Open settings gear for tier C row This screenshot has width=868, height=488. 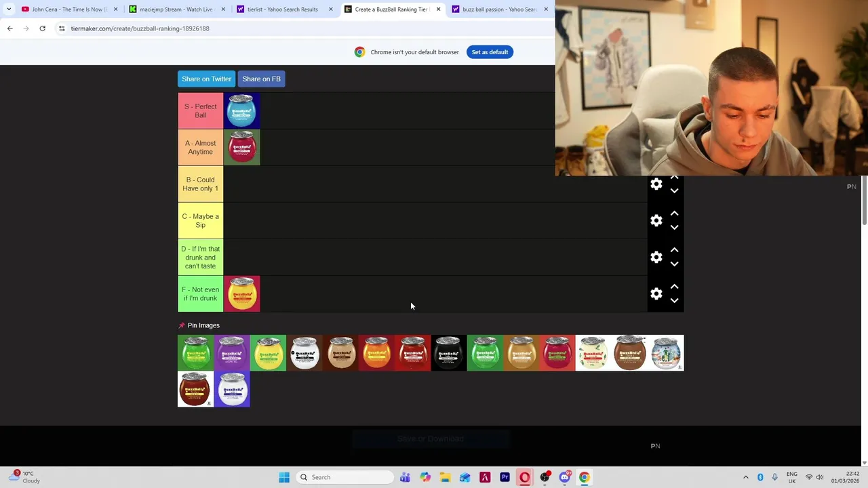[x=656, y=221]
